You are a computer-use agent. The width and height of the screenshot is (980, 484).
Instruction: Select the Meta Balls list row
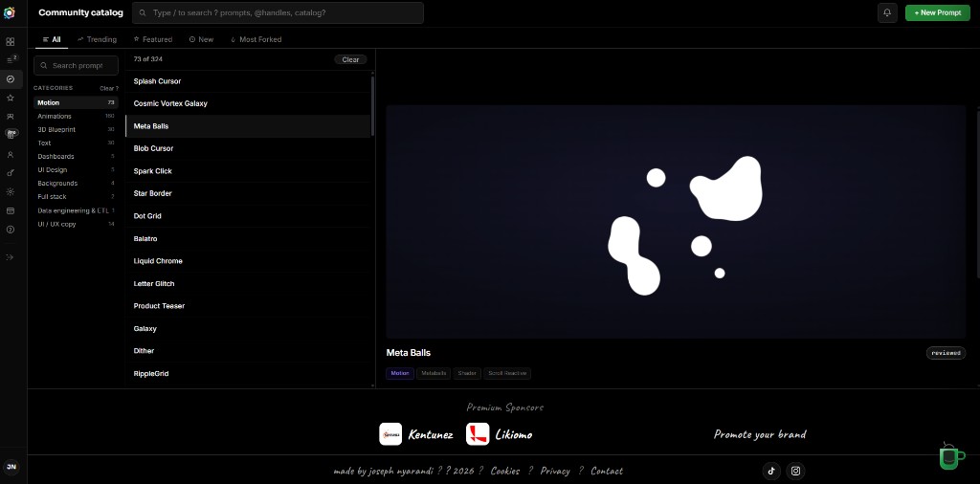[248, 126]
